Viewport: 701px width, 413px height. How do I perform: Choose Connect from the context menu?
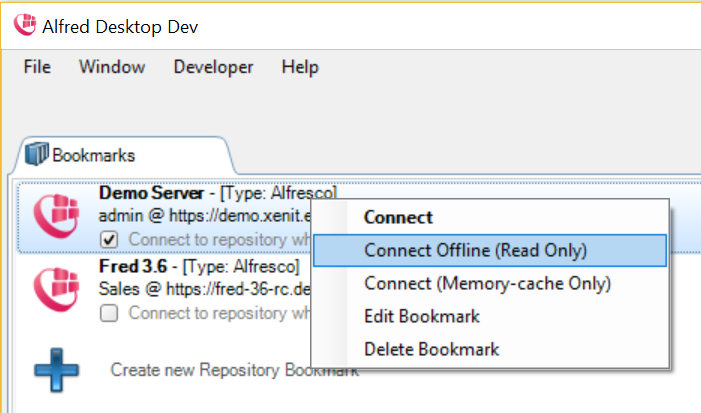pos(398,217)
